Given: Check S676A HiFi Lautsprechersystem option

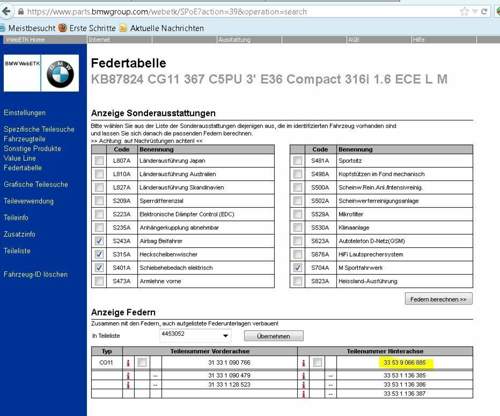Looking at the screenshot, I should [x=298, y=254].
